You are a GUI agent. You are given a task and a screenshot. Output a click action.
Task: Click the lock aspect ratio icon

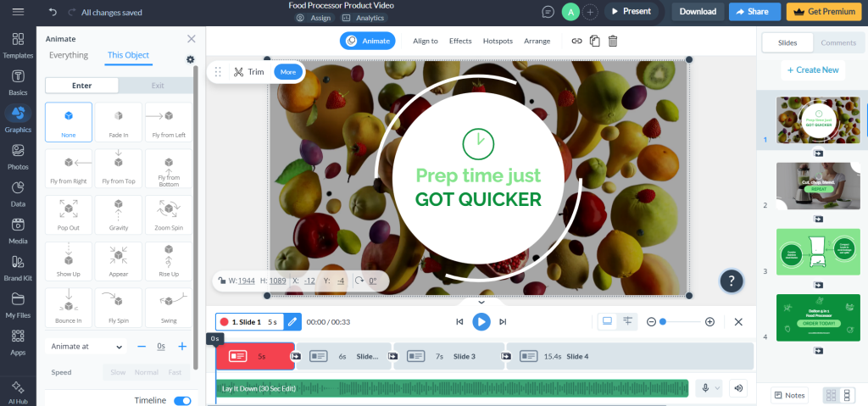[221, 281]
